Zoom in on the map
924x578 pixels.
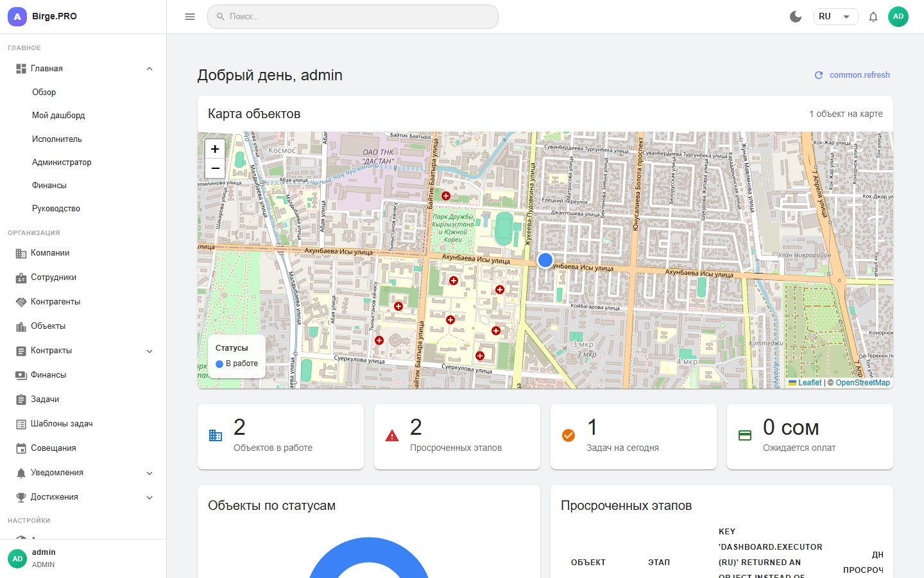215,149
